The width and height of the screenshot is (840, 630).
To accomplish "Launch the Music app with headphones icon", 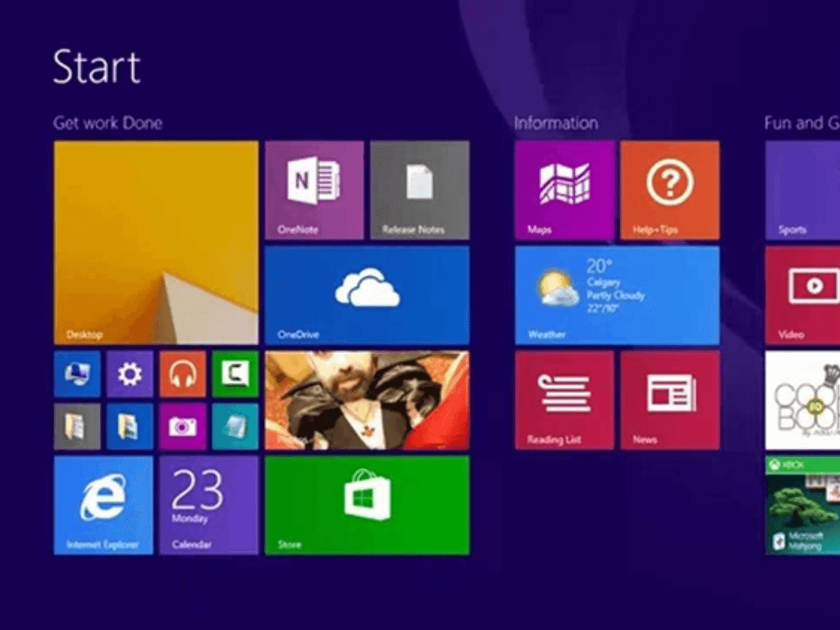I will coord(182,373).
